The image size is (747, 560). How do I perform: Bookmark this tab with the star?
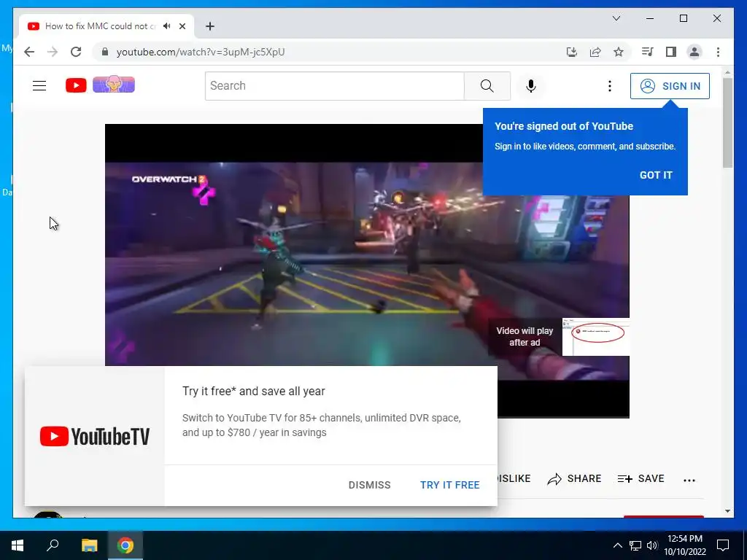tap(619, 52)
